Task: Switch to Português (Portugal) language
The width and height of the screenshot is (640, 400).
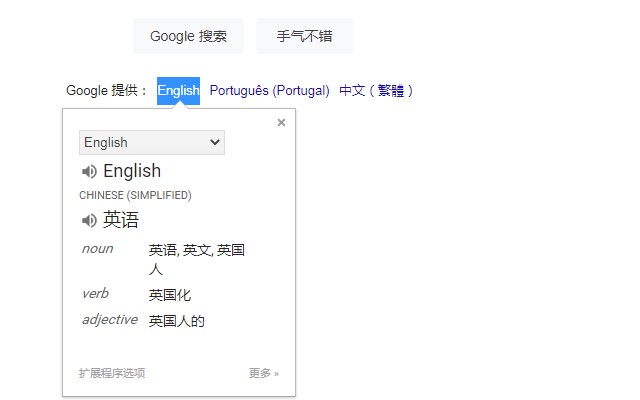Action: (x=269, y=91)
